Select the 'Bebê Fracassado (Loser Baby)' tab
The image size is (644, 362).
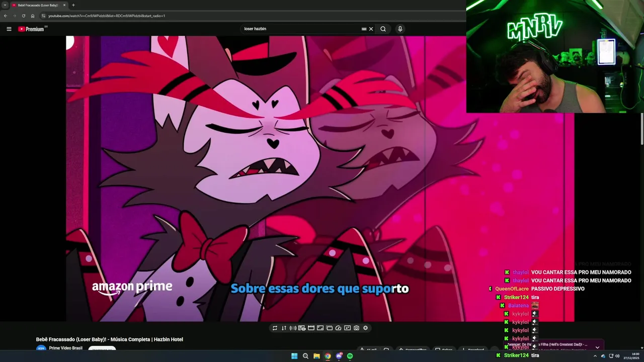(x=38, y=5)
